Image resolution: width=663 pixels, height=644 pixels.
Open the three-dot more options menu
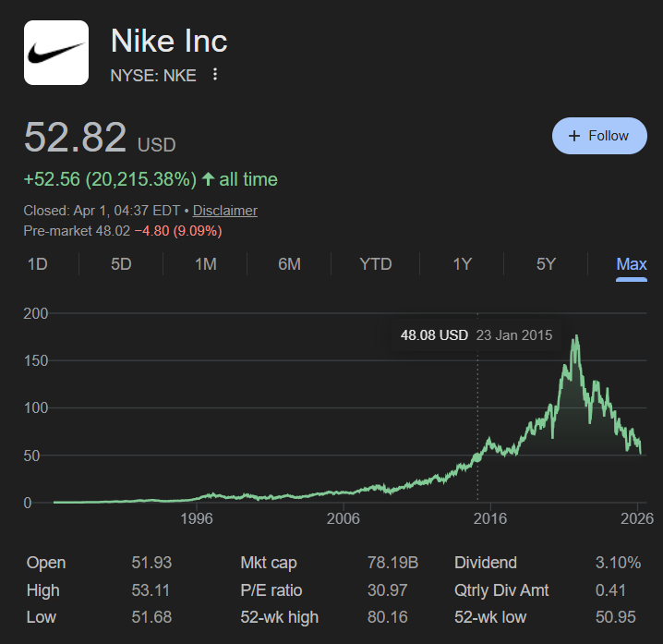click(x=215, y=75)
